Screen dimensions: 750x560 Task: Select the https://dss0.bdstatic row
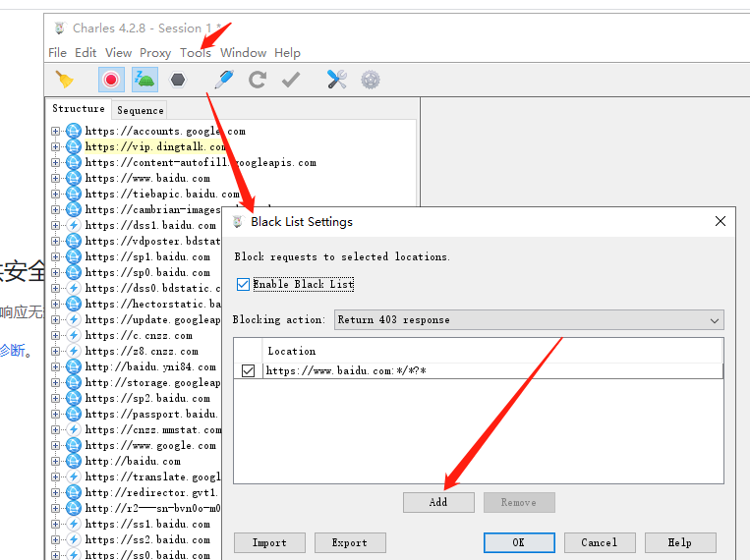point(152,288)
